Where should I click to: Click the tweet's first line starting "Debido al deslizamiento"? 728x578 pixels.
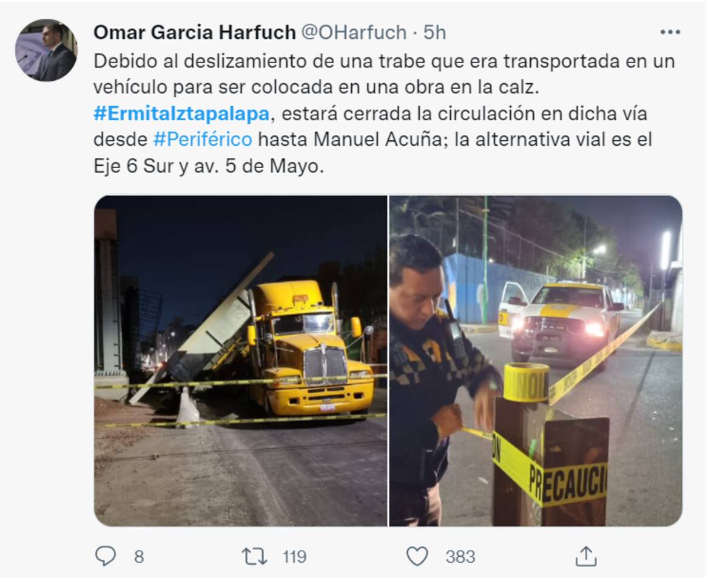[x=384, y=61]
